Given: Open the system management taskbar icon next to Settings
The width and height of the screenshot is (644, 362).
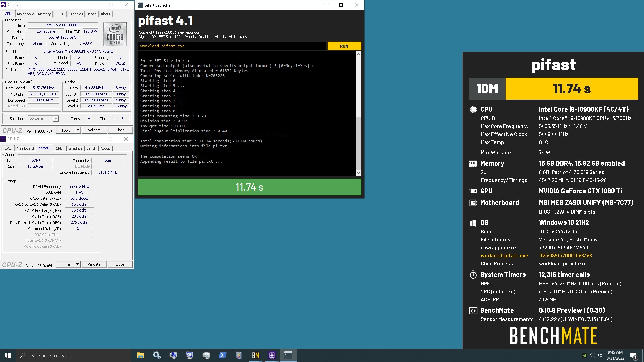Looking at the screenshot, I should tap(173, 355).
